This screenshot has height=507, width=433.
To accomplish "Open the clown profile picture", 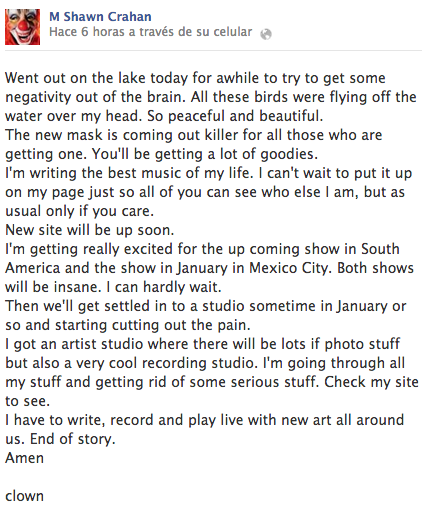I will tap(22, 27).
